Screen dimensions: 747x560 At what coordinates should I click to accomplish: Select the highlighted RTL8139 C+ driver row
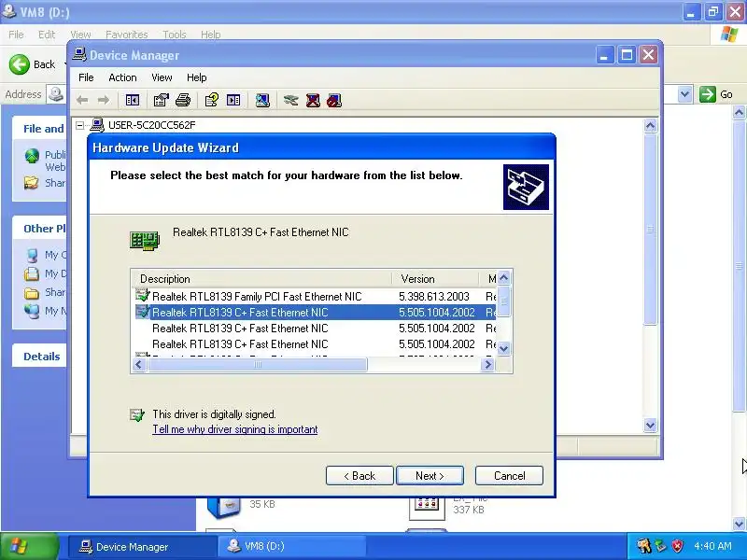pyautogui.click(x=315, y=313)
